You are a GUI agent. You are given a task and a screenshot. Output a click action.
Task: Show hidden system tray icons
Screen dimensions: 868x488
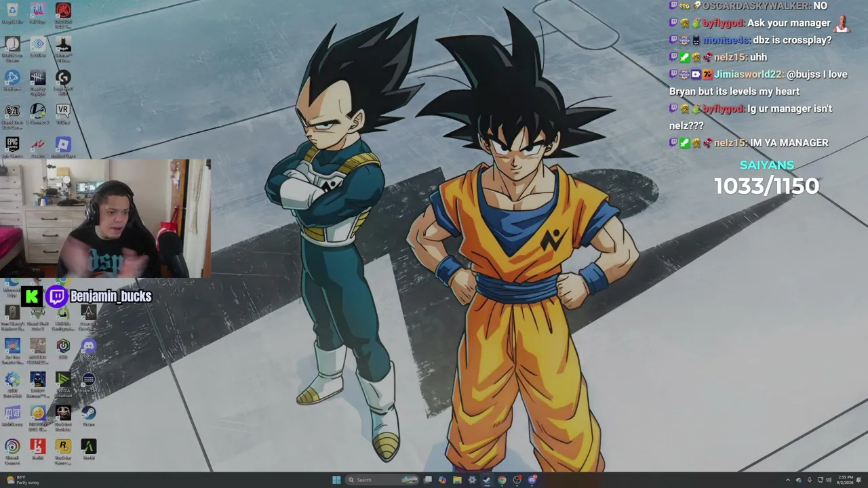pos(788,480)
